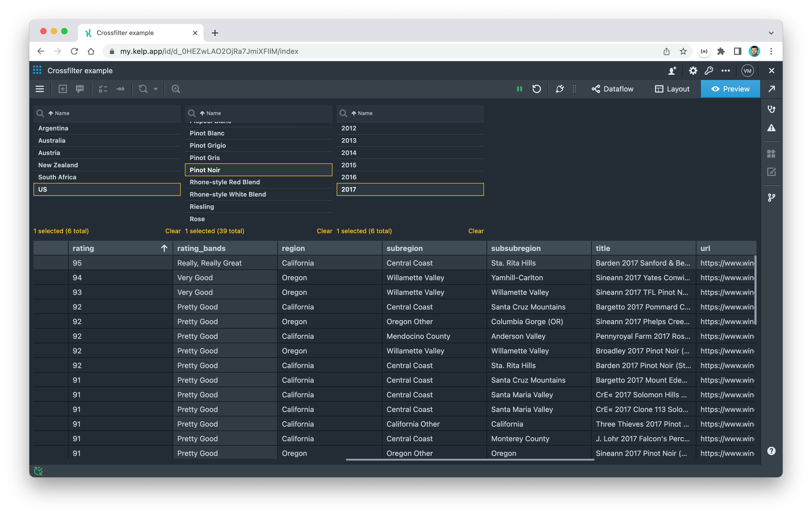This screenshot has height=516, width=812.
Task: Switch to the Layout view
Action: click(672, 89)
